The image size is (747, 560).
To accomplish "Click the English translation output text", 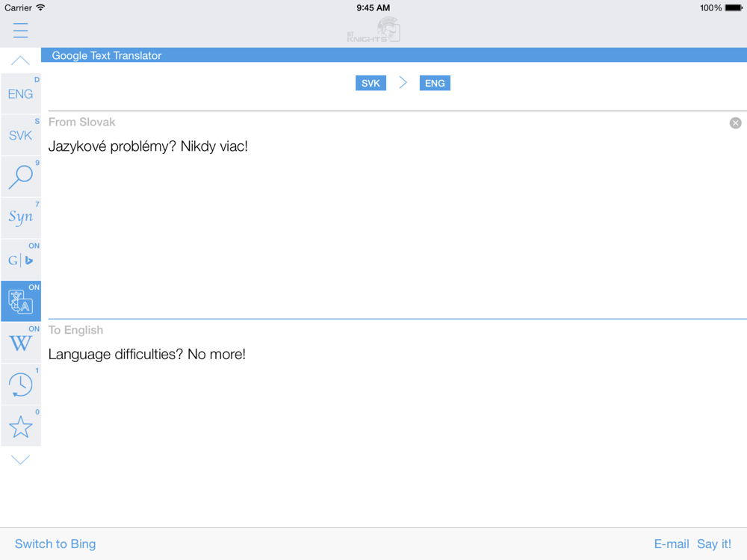I will point(146,354).
